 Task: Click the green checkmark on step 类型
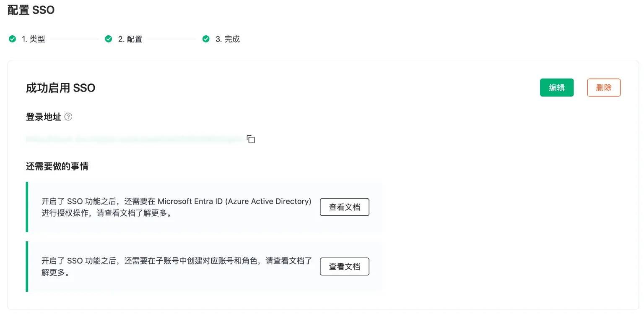tap(12, 39)
